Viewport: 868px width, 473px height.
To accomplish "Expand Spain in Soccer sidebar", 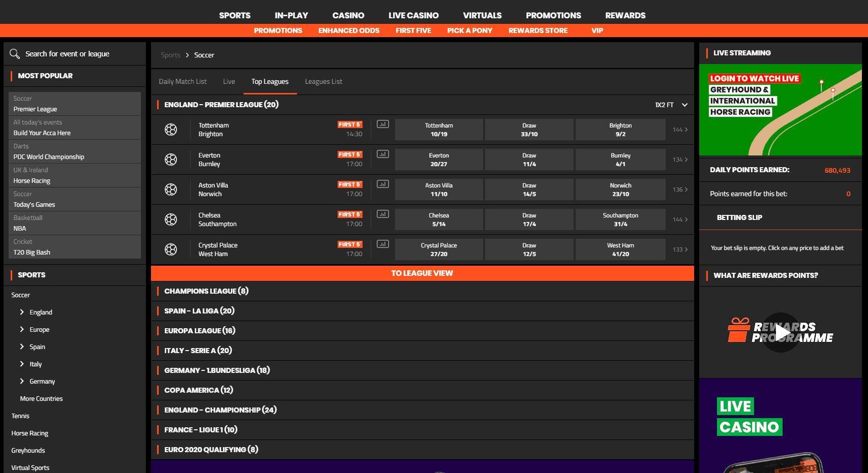I will [22, 346].
